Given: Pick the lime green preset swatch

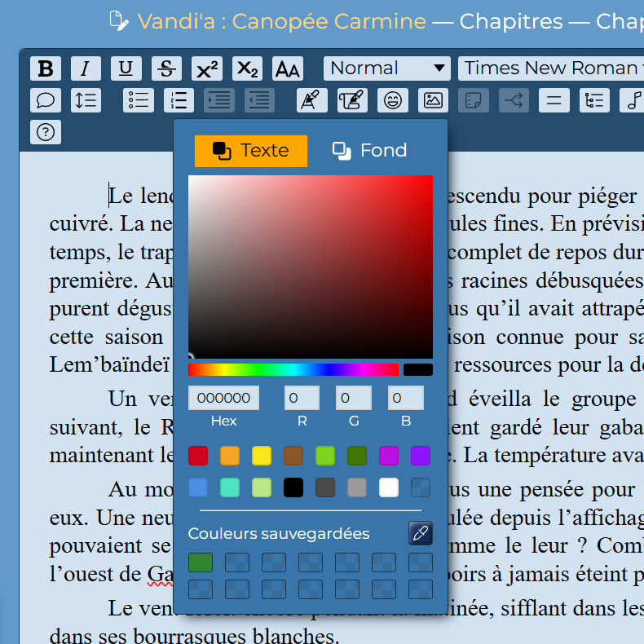Looking at the screenshot, I should (x=325, y=456).
